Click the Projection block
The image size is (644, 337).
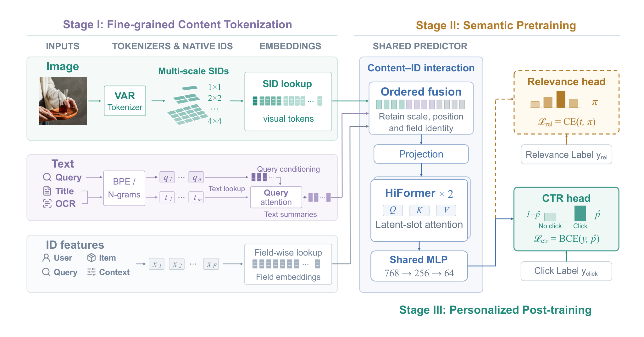[x=421, y=154]
